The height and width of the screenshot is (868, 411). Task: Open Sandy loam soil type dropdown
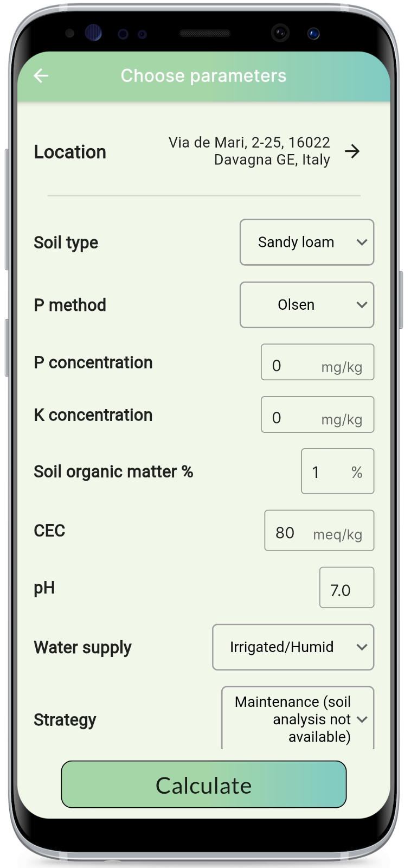click(x=307, y=242)
